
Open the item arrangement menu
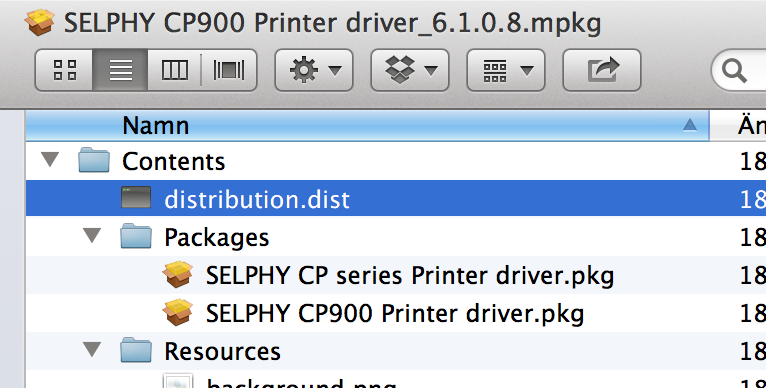coord(506,70)
